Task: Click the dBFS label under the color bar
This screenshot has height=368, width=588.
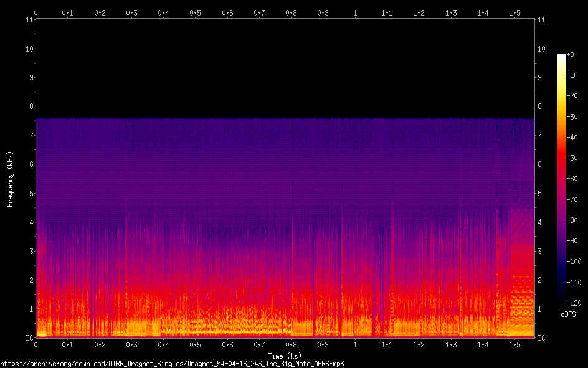Action: [x=567, y=315]
